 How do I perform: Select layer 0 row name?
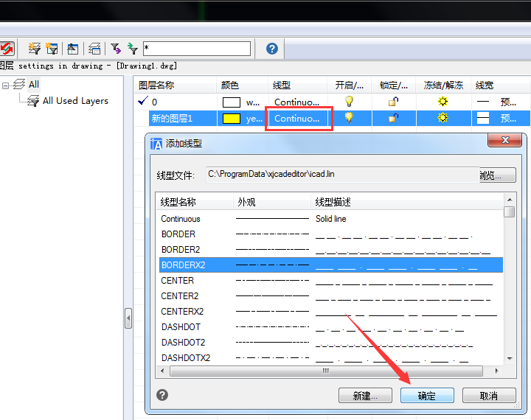click(154, 102)
